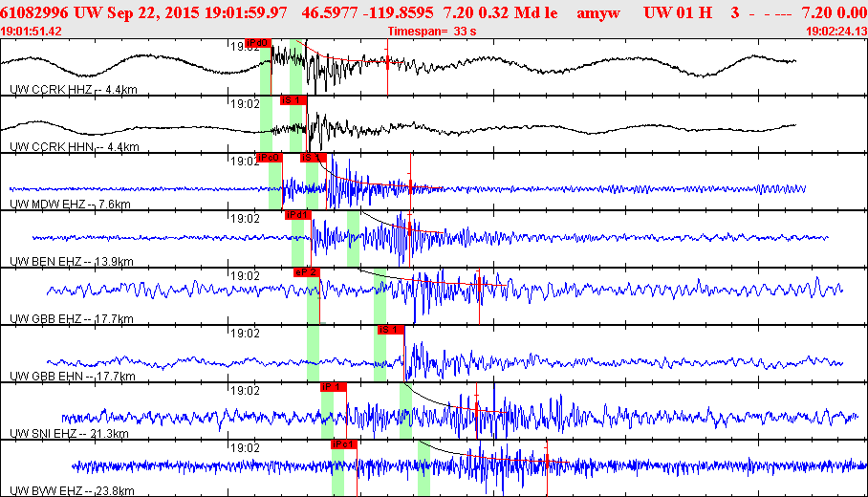
Task: Click the 19:02 time label on BEN EHZ trace
Action: coord(244,218)
